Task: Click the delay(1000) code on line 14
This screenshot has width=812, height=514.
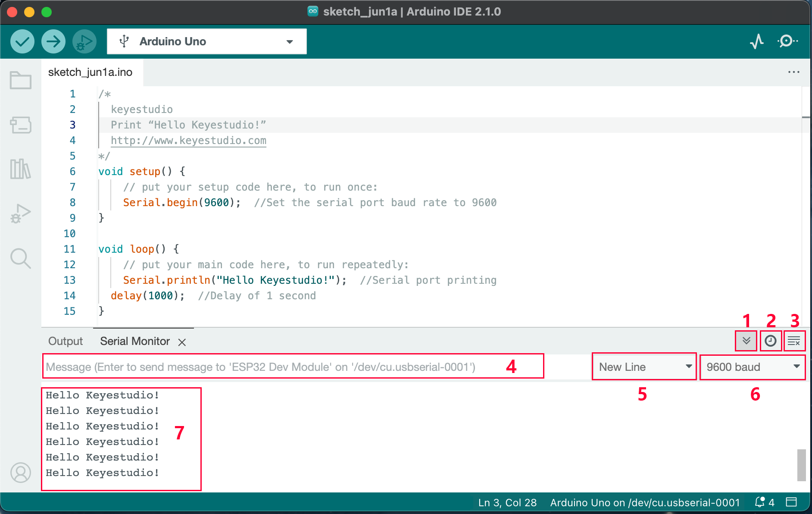Action: coord(147,296)
